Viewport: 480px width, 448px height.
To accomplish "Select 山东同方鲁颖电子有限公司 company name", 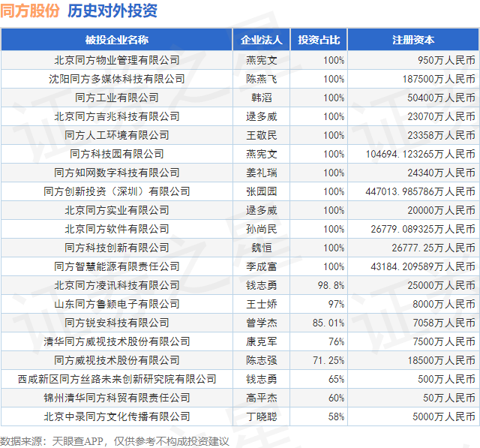I will 117,304.
